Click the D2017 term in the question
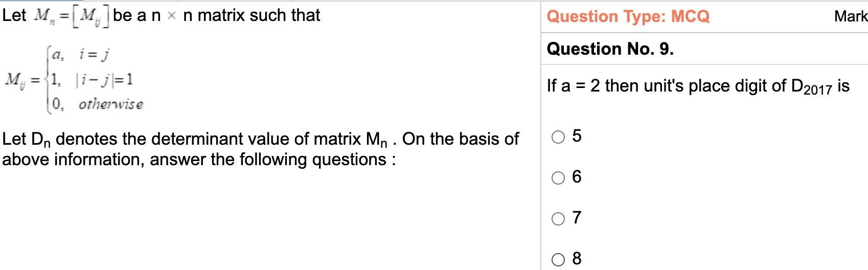The image size is (868, 270). (x=812, y=87)
